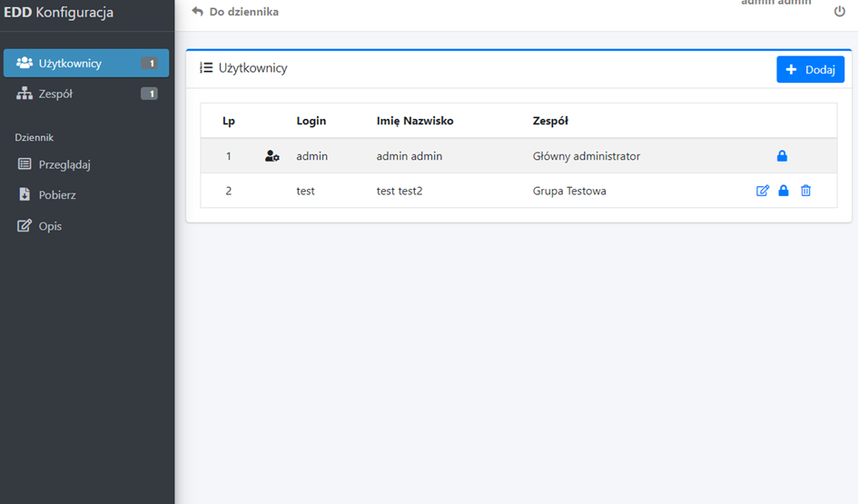
Task: Click the edit icon for user test
Action: click(x=763, y=191)
